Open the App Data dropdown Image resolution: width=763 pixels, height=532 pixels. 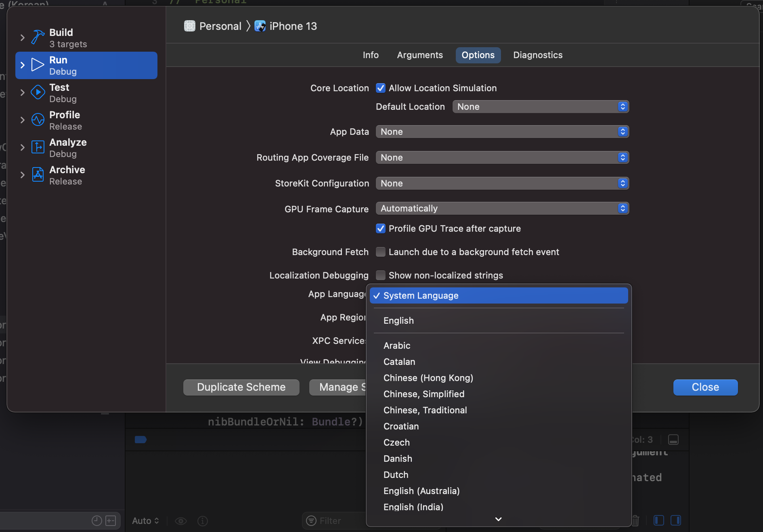click(x=502, y=132)
